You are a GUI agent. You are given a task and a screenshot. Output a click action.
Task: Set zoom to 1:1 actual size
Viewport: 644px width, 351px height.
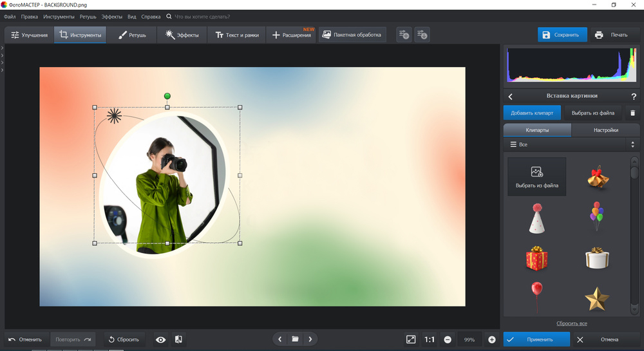point(430,339)
